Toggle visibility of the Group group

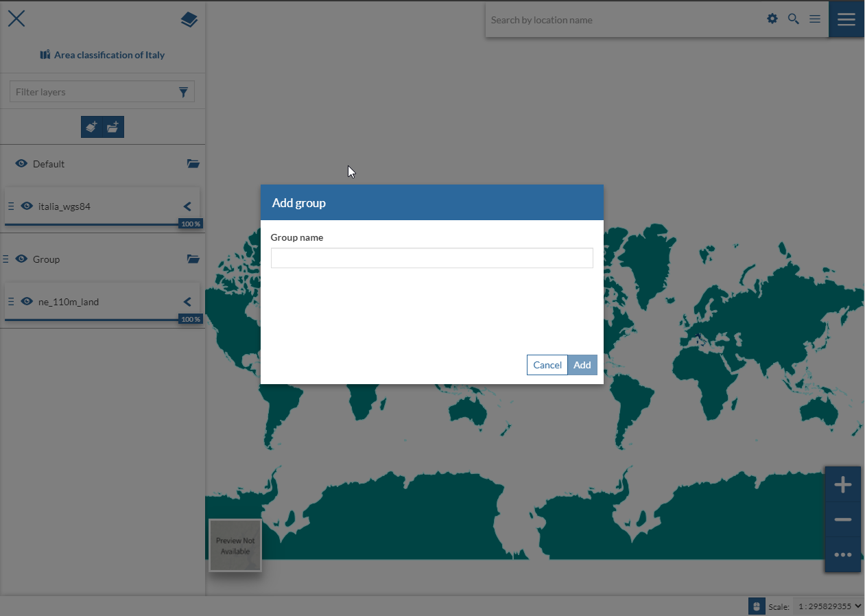click(x=21, y=259)
